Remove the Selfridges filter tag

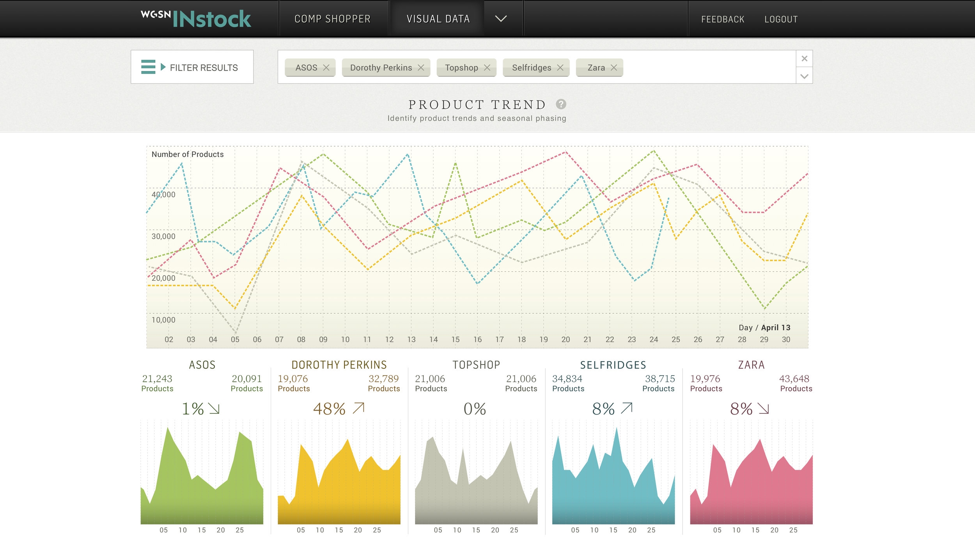560,68
